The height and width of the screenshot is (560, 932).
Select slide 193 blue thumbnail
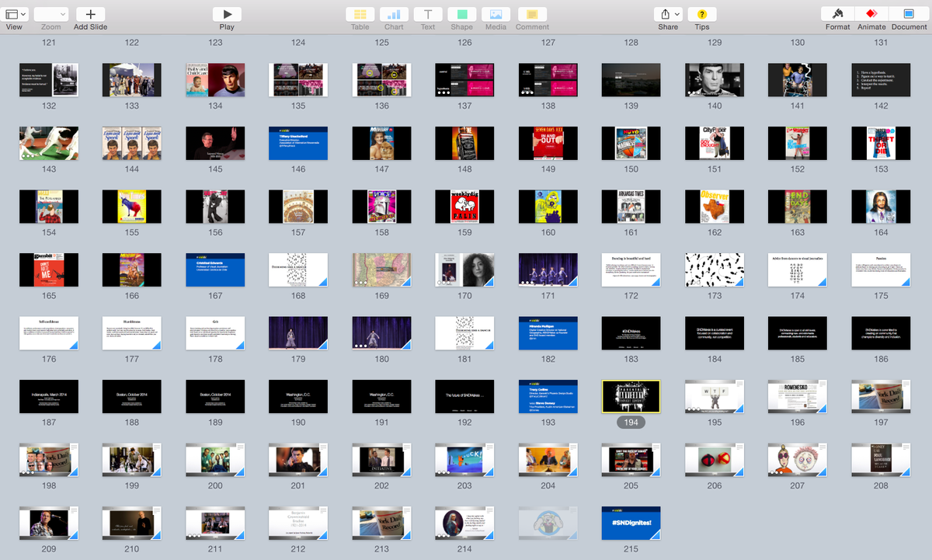[548, 396]
